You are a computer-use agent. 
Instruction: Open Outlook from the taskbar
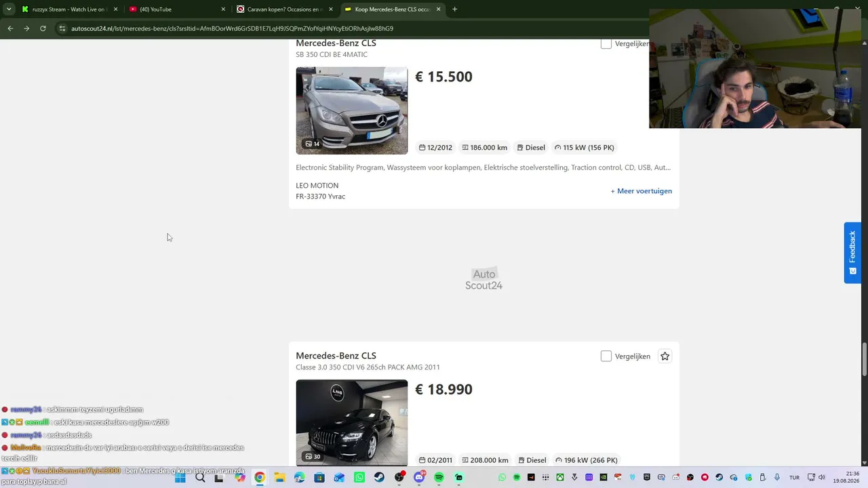(339, 478)
